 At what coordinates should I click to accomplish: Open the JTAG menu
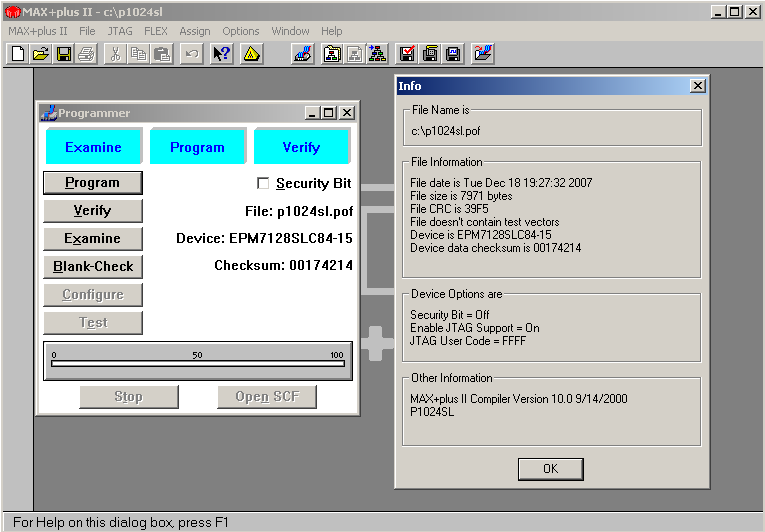(120, 31)
